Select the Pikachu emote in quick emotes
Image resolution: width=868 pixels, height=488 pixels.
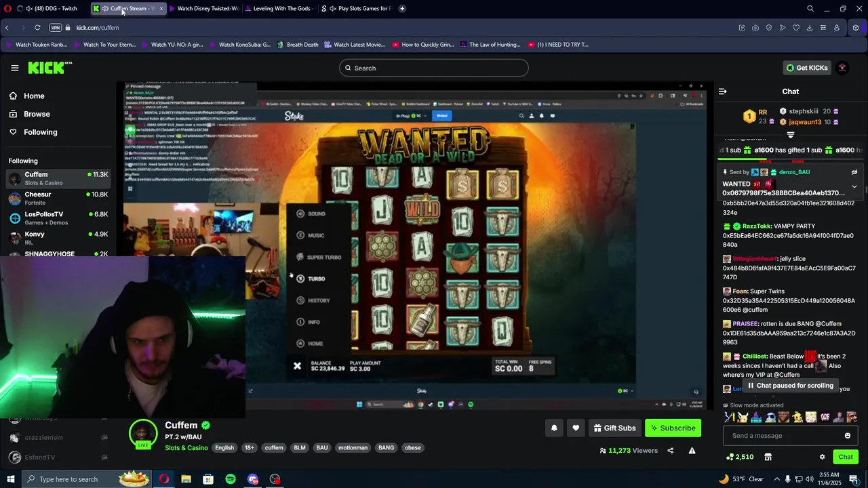pyautogui.click(x=743, y=418)
